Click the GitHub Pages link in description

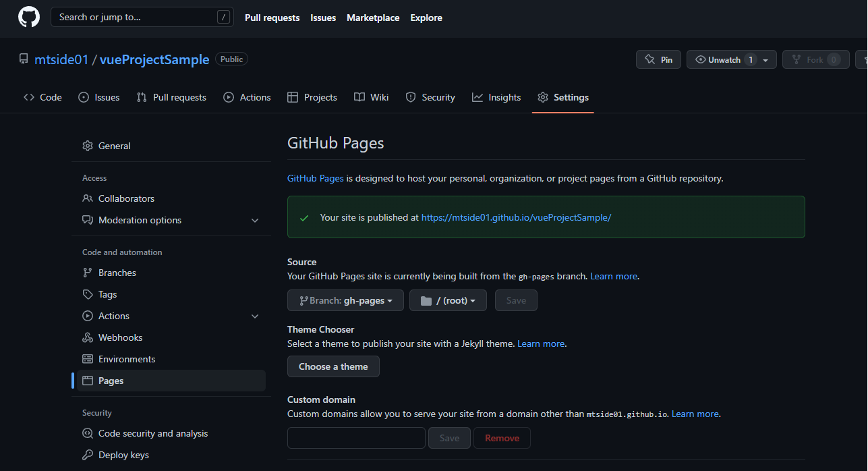316,178
